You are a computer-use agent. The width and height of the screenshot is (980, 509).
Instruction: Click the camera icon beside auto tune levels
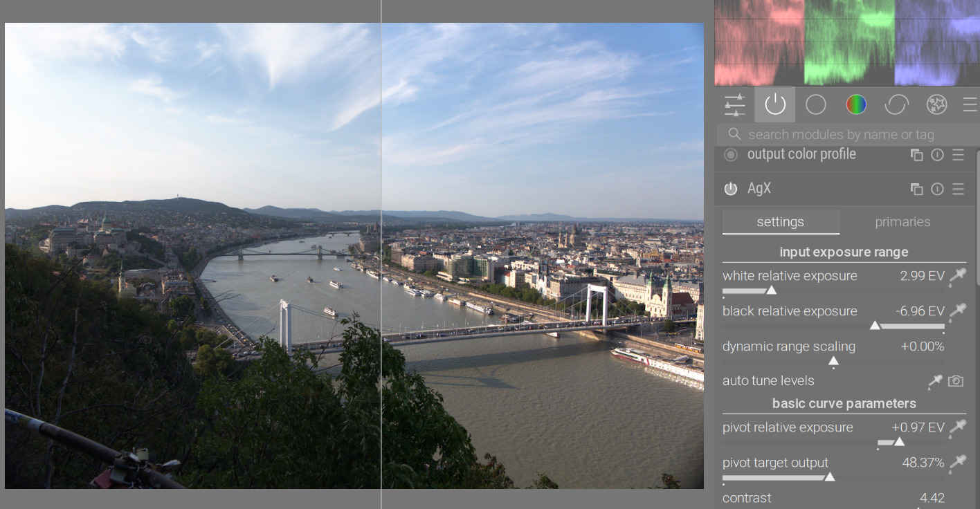click(956, 381)
